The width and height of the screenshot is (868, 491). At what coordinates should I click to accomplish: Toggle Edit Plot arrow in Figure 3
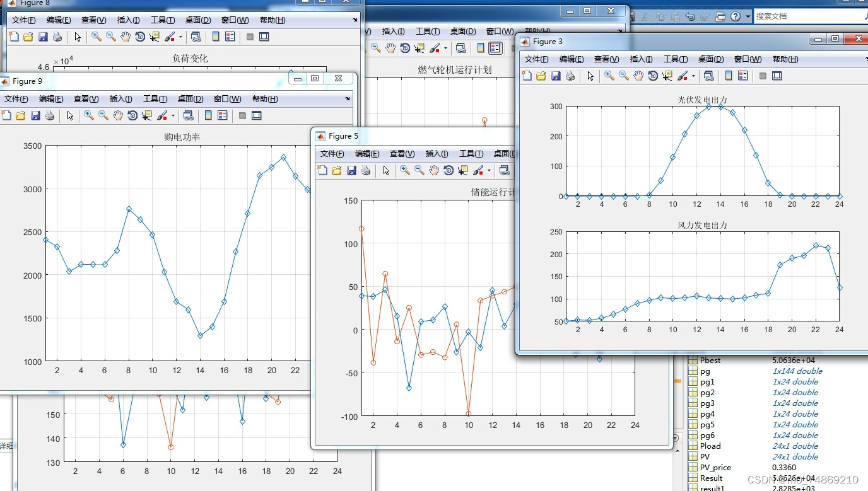590,76
